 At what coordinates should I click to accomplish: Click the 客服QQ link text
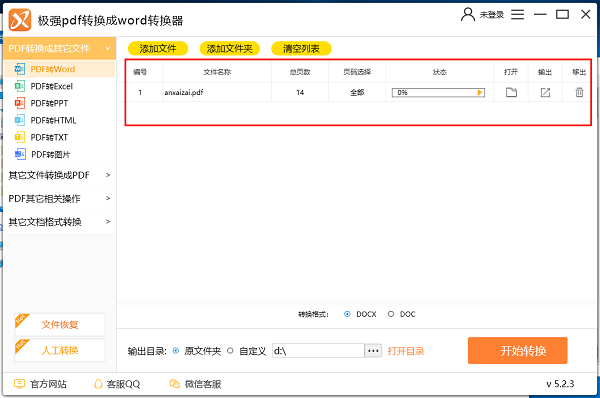[123, 384]
